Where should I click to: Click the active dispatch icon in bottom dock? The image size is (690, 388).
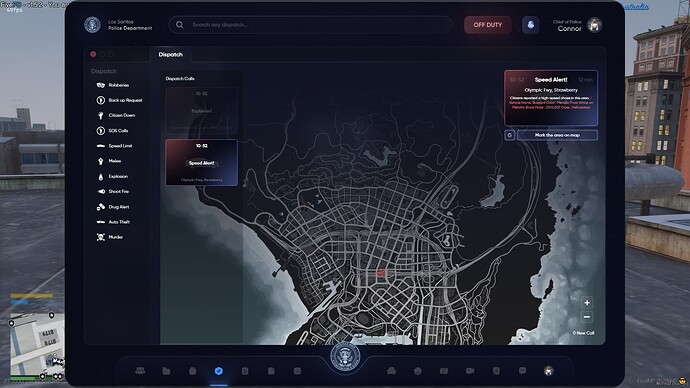219,371
